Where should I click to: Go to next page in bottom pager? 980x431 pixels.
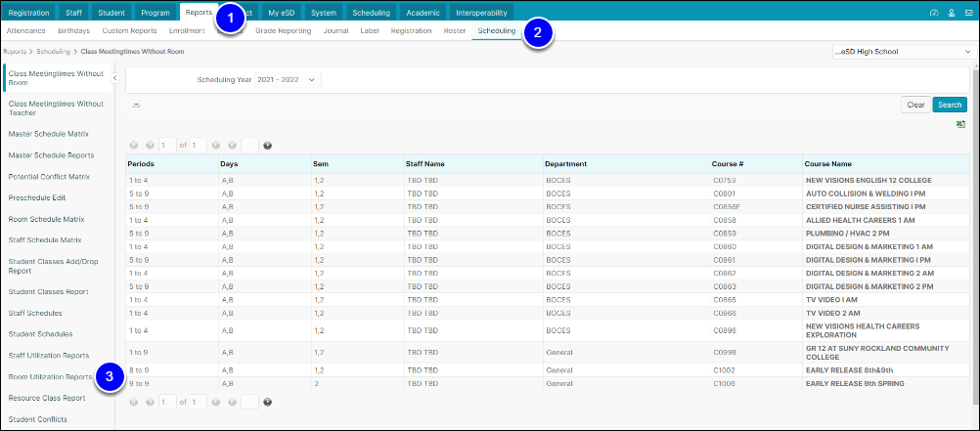[215, 403]
